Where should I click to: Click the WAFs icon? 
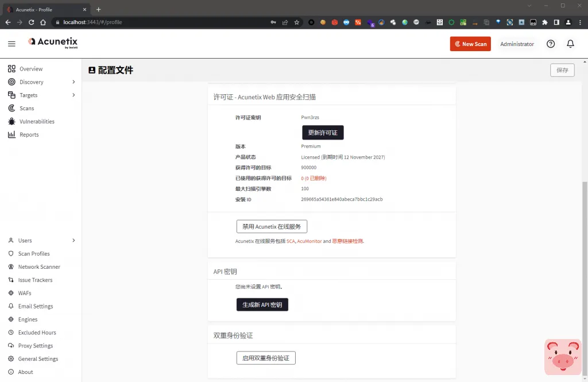(x=11, y=293)
